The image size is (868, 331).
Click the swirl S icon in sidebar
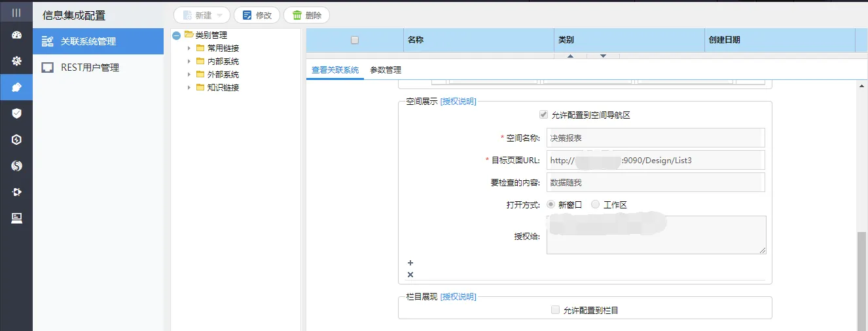pos(16,166)
